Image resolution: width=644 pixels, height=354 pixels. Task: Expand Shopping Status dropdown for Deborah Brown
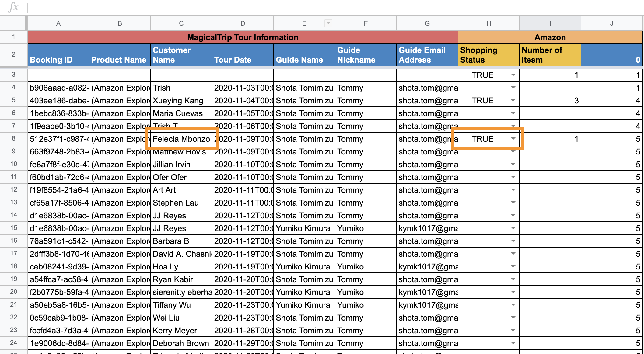[x=513, y=343]
